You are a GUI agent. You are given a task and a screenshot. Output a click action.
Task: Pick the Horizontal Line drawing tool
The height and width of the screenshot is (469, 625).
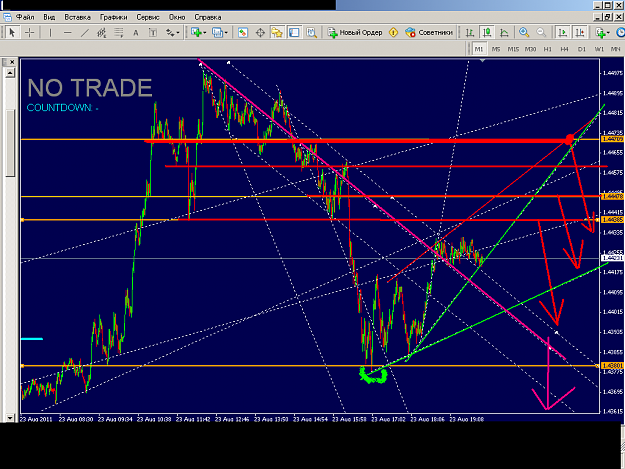67,33
